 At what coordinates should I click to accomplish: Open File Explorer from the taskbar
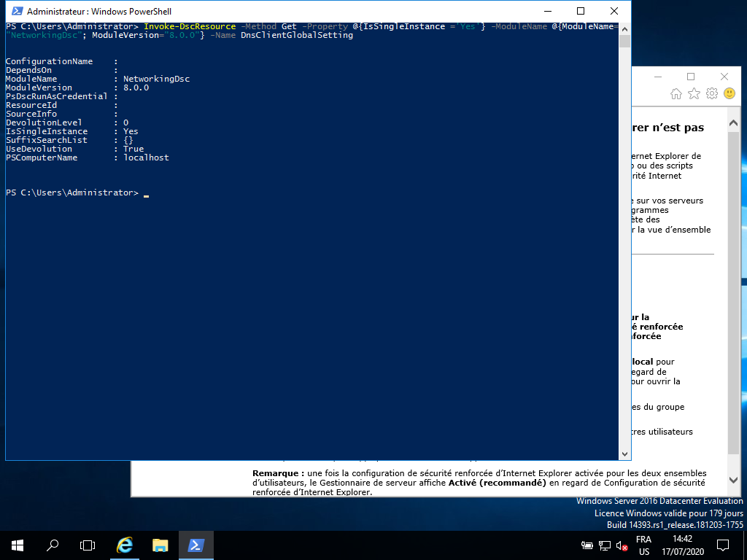point(160,545)
